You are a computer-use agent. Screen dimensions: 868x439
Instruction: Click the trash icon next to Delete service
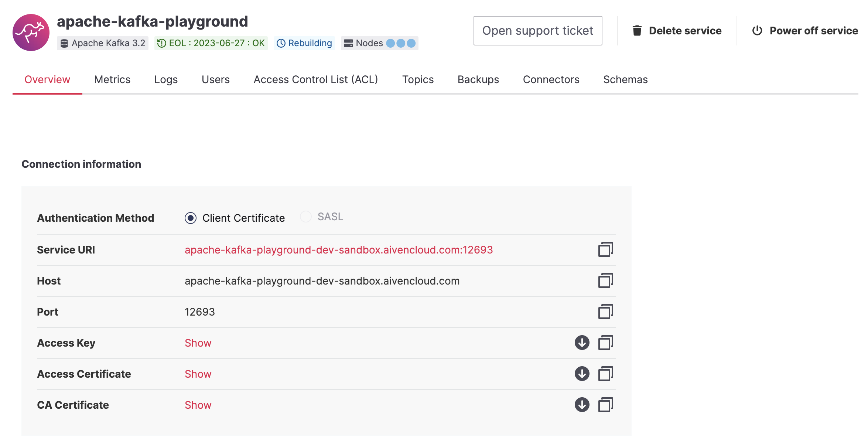637,30
